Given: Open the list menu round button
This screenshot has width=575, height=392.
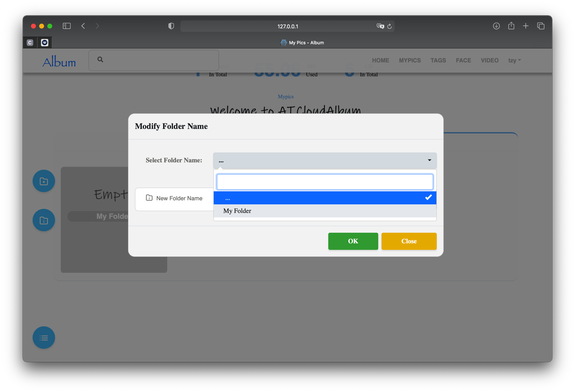Looking at the screenshot, I should (x=44, y=338).
